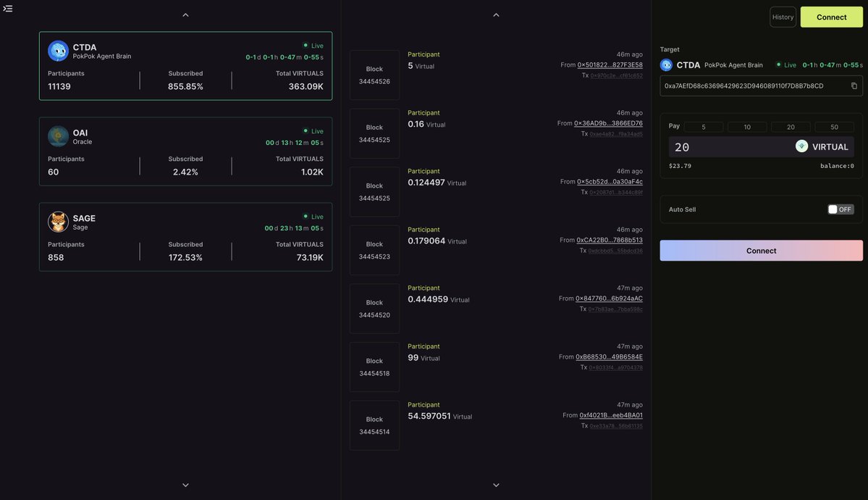This screenshot has height=500, width=868.
Task: Click SAGE Total VIRTUALS 73.19K
Action: (x=310, y=257)
